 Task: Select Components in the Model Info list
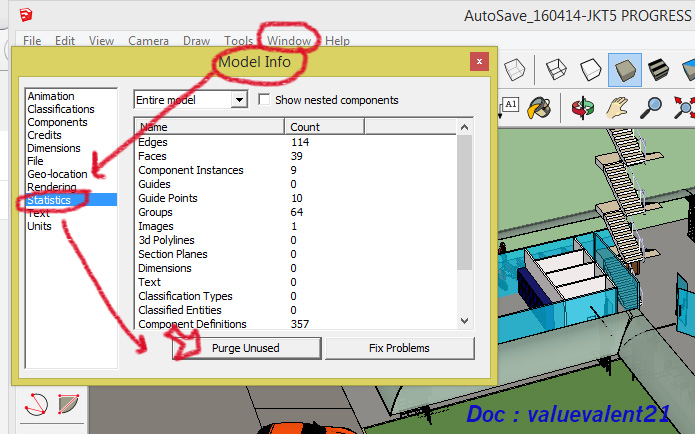pos(57,122)
